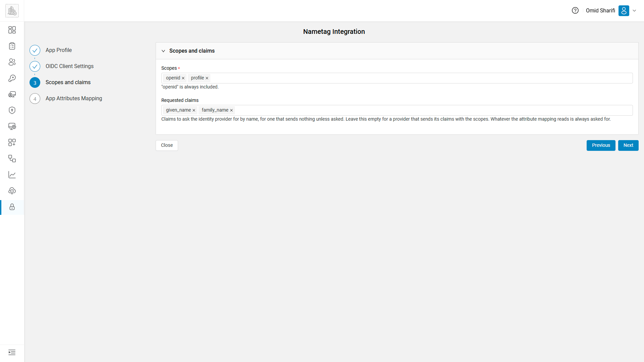This screenshot has width=644, height=362.
Task: Collapse the Scopes and claims section
Action: (163, 51)
